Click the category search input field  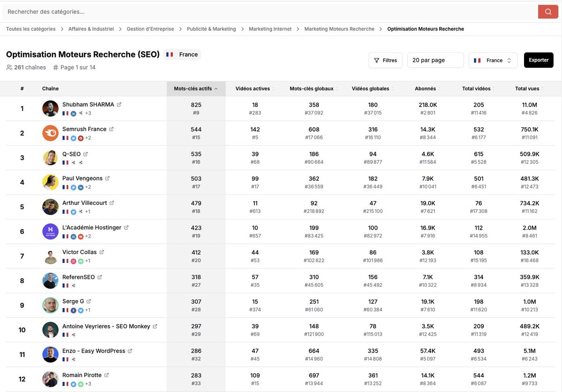tap(271, 12)
